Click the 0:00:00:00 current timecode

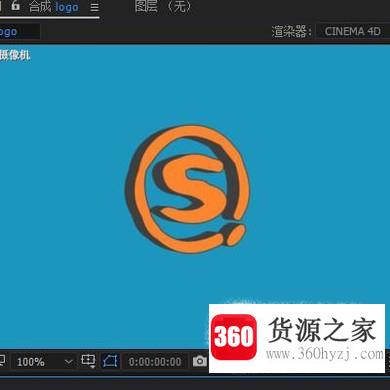point(155,362)
